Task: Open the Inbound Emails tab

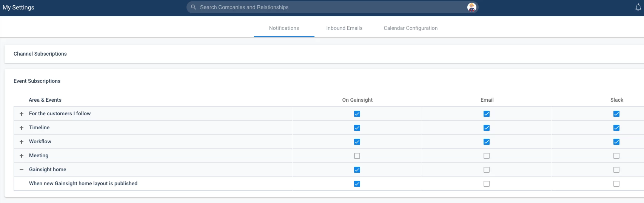Action: tap(344, 28)
